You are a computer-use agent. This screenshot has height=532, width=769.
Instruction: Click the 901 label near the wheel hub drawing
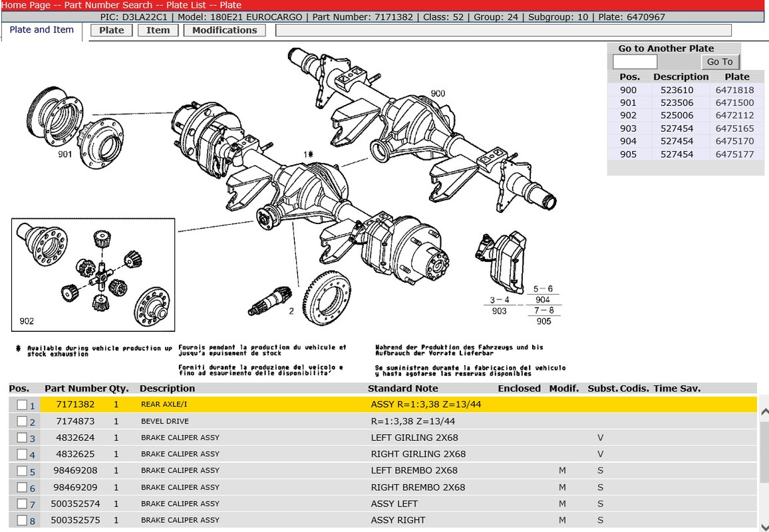[x=65, y=154]
